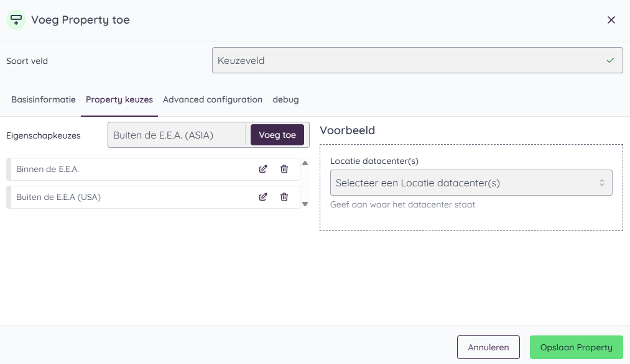This screenshot has width=630, height=364.
Task: Edit the 'Binnen de E.E.A.' choice
Action: point(263,169)
